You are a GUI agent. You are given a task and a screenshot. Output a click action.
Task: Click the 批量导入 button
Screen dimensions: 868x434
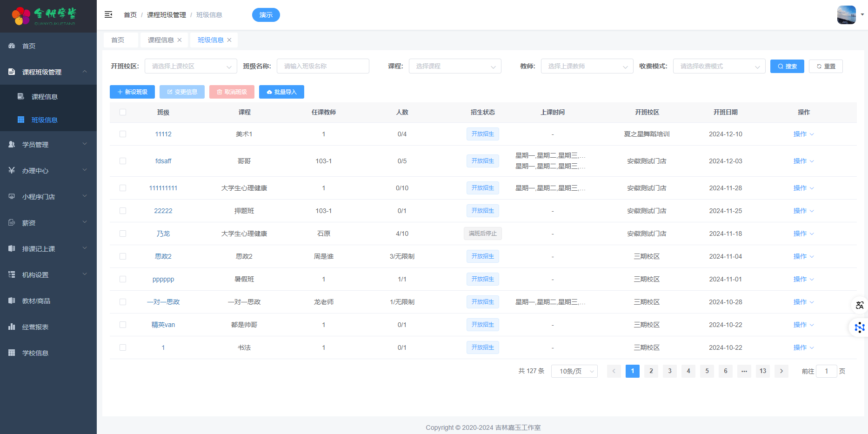(281, 92)
